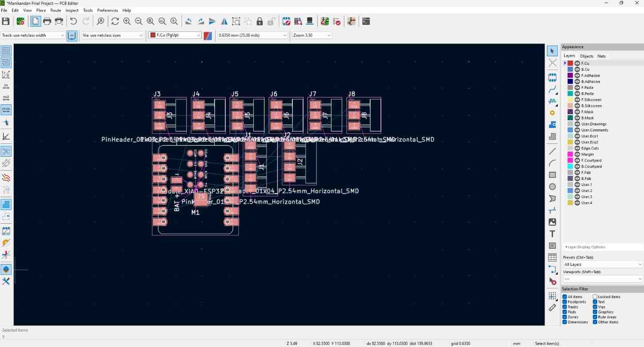The height and width of the screenshot is (347, 644).
Task: Open Board Setup from the toolbar
Action: (x=20, y=21)
